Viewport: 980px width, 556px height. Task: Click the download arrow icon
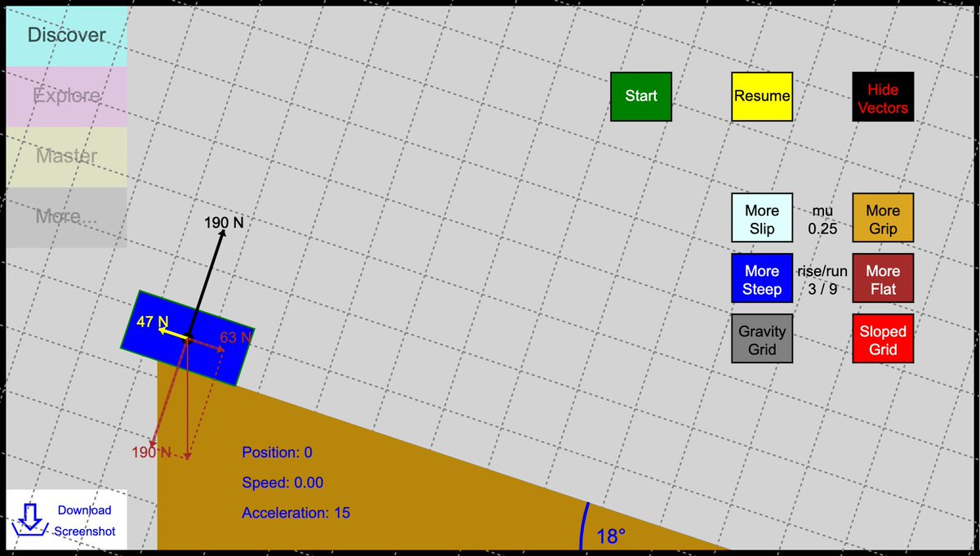[x=31, y=520]
